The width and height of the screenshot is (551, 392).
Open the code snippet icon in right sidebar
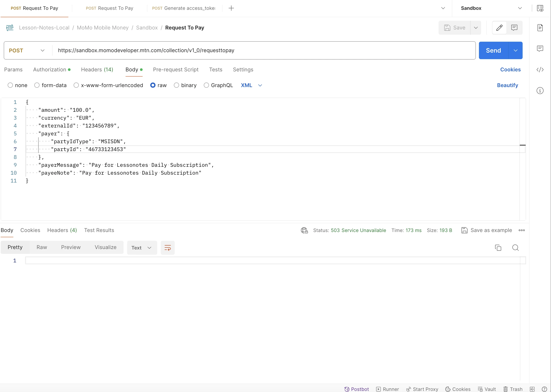click(x=540, y=70)
